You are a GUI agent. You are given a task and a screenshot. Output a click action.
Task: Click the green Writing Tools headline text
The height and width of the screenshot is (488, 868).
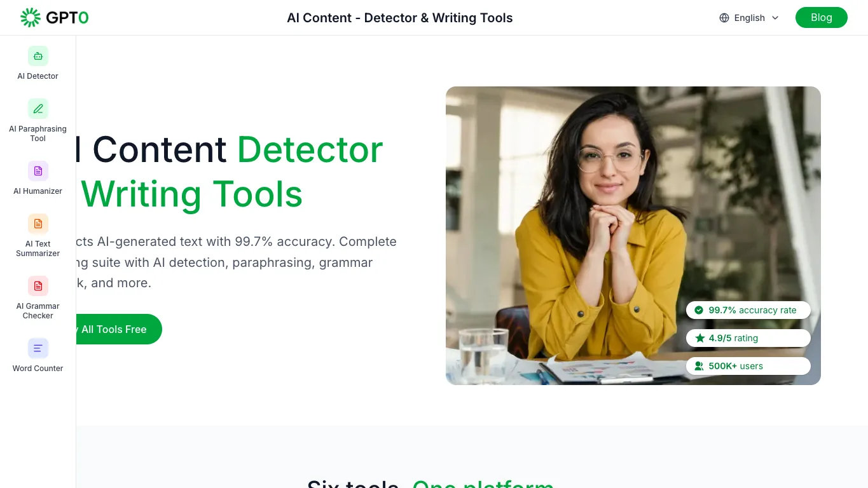point(191,194)
